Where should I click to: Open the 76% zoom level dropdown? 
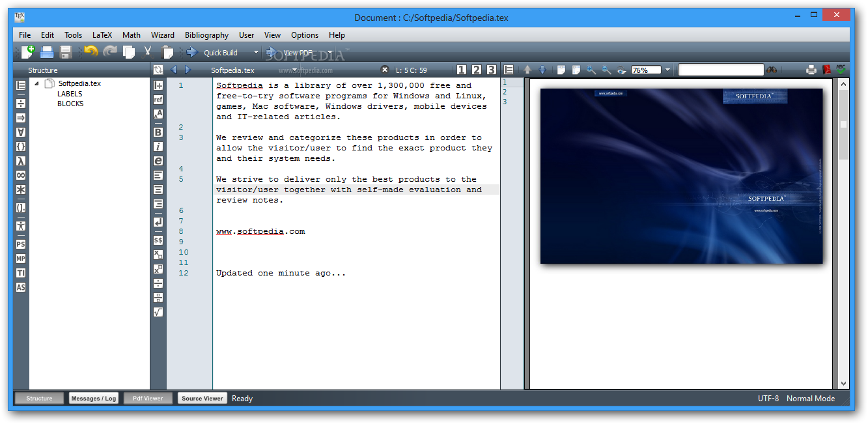coord(667,70)
